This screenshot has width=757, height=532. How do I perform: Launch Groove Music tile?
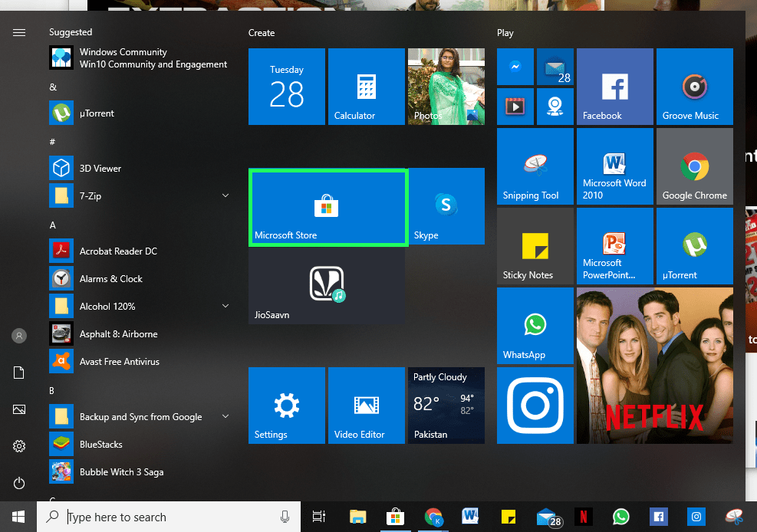(694, 87)
